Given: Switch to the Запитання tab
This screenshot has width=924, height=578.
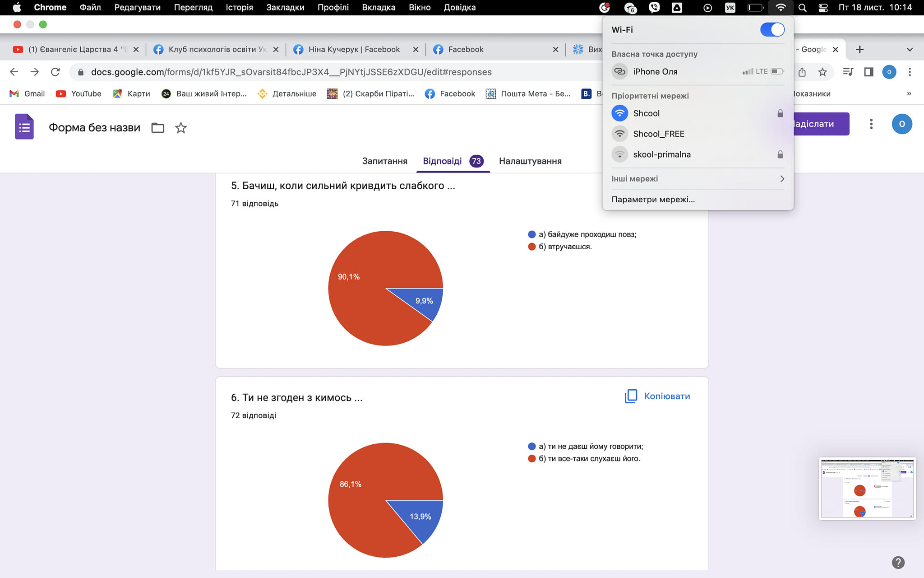Looking at the screenshot, I should coord(384,161).
